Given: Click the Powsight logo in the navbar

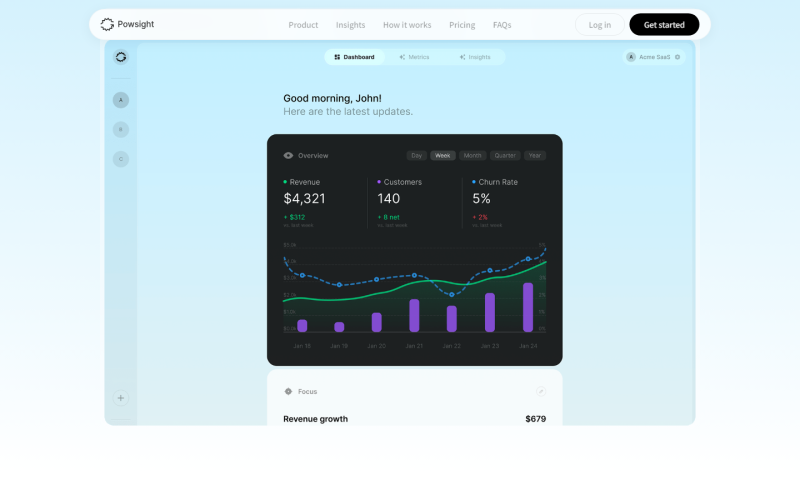Looking at the screenshot, I should click(127, 24).
